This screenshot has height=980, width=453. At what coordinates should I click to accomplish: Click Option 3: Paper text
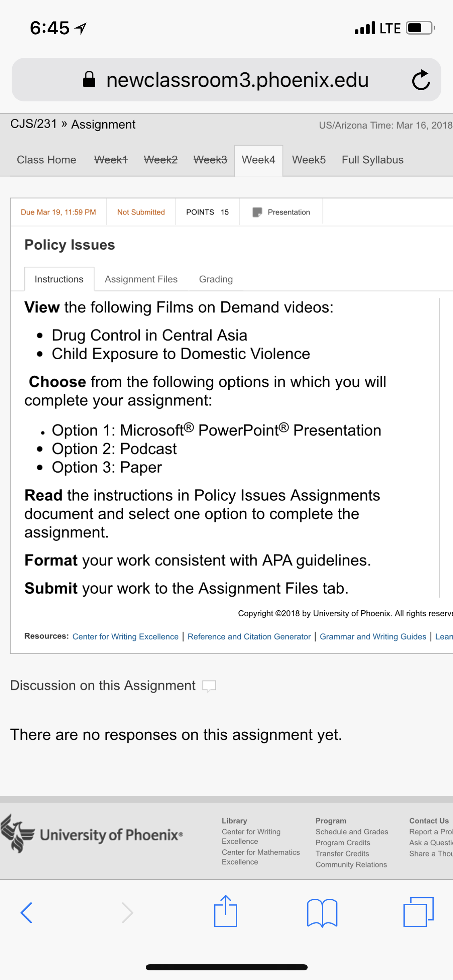pyautogui.click(x=107, y=467)
